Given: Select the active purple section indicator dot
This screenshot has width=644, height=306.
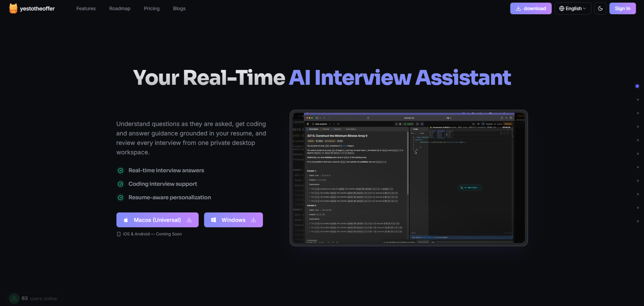Looking at the screenshot, I should [x=637, y=86].
